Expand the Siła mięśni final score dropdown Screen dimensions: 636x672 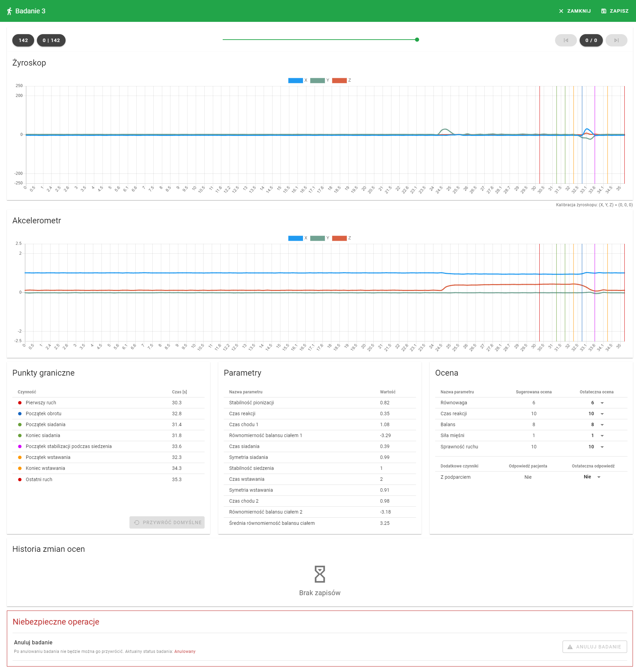(602, 436)
